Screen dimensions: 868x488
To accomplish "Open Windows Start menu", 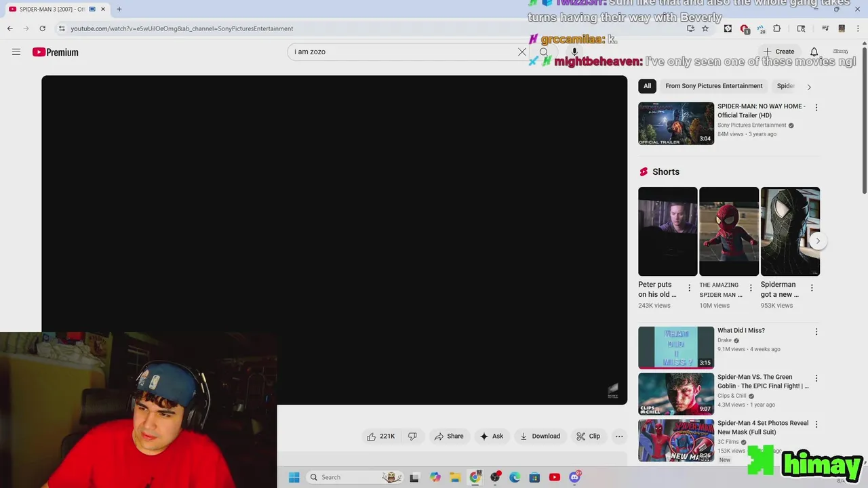I will click(x=294, y=477).
